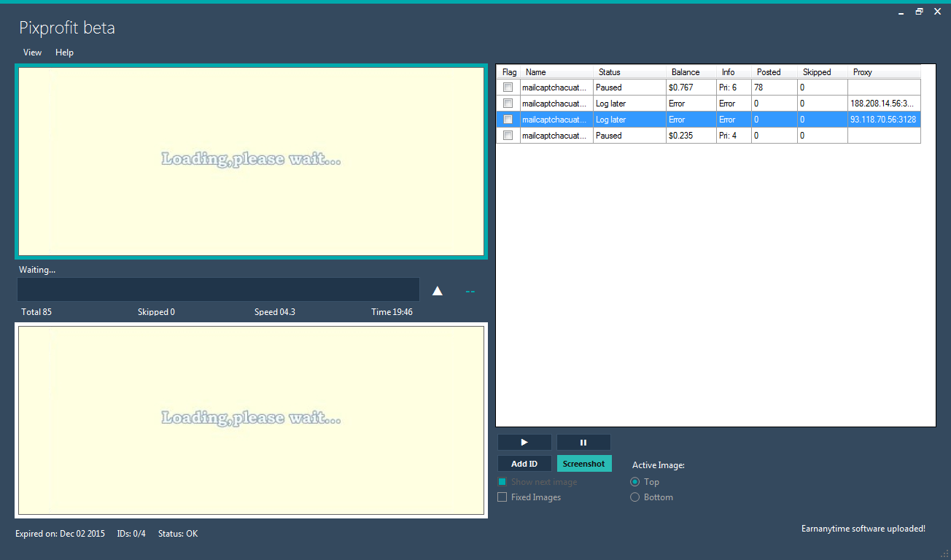Enable the Fixed Images checkbox
The width and height of the screenshot is (951, 560).
[502, 497]
